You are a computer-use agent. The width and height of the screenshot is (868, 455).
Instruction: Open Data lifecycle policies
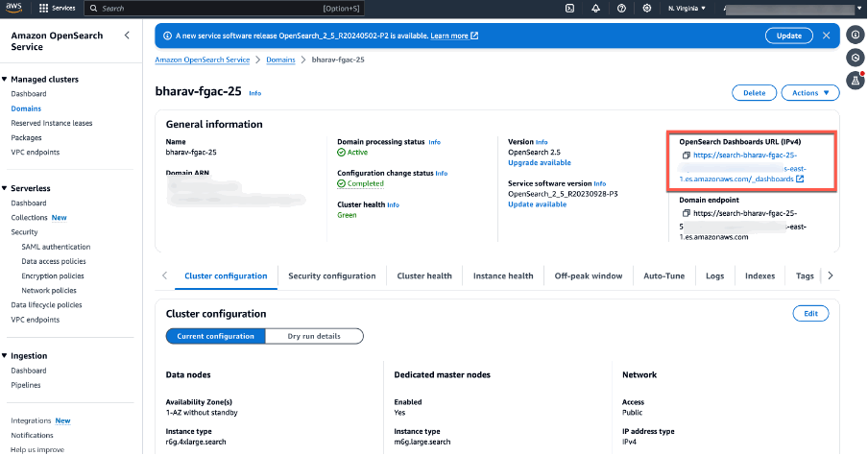(46, 305)
